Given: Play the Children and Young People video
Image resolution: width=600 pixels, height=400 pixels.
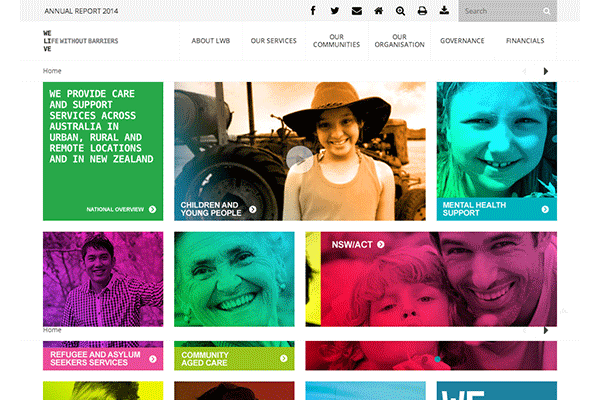Looking at the screenshot, I should point(299,158).
